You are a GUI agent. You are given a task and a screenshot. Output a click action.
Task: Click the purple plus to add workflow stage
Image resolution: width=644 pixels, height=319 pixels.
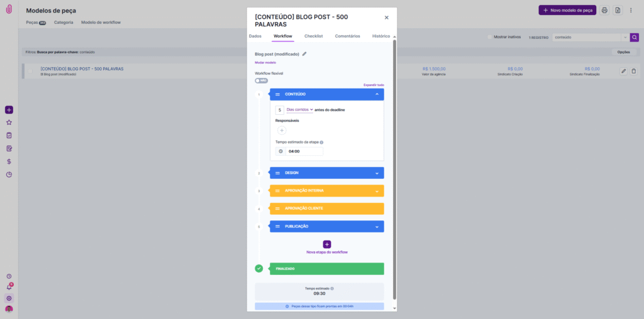(x=326, y=244)
